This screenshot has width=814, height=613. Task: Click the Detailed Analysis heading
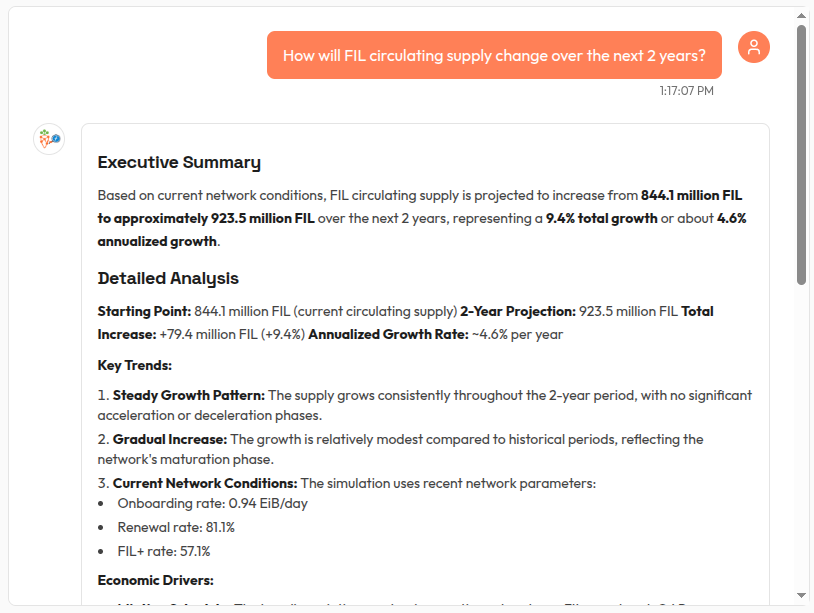pyautogui.click(x=168, y=278)
